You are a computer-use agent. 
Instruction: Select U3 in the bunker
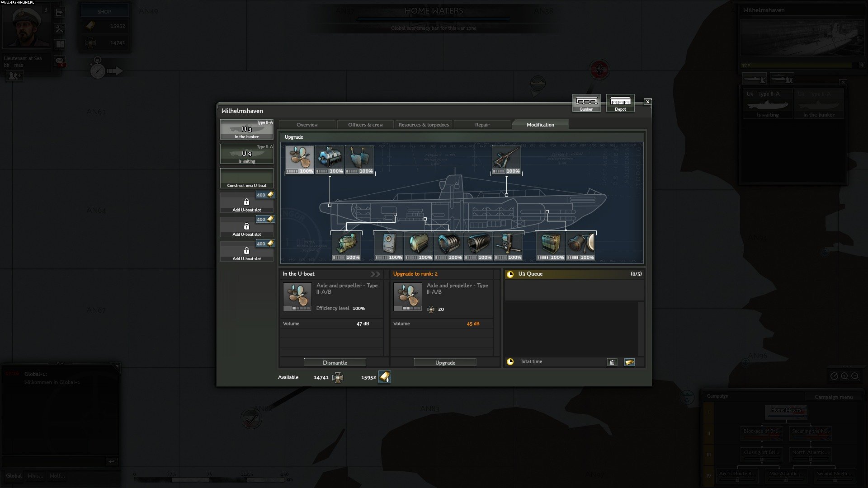point(247,129)
